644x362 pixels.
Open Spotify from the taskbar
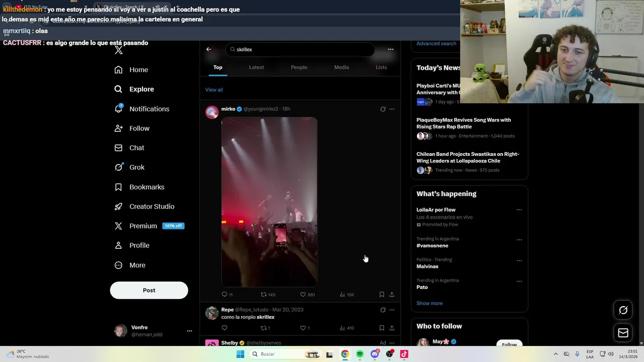360,354
